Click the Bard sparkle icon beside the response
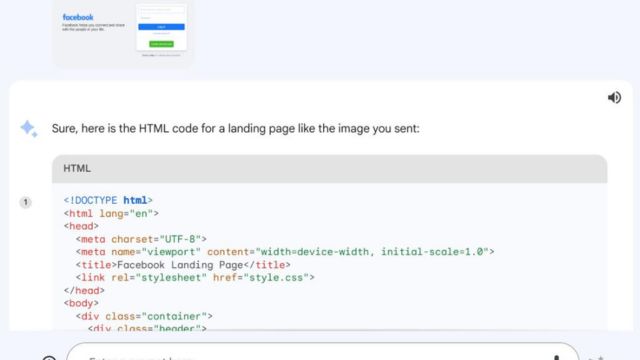The width and height of the screenshot is (640, 360). (29, 129)
